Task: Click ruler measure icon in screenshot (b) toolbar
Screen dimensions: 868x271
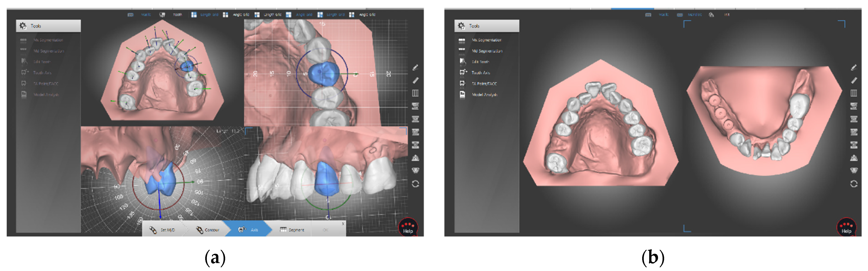Action: (x=854, y=80)
